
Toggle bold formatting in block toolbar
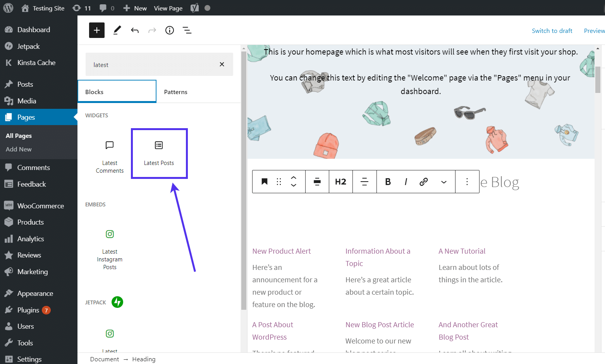tap(388, 182)
